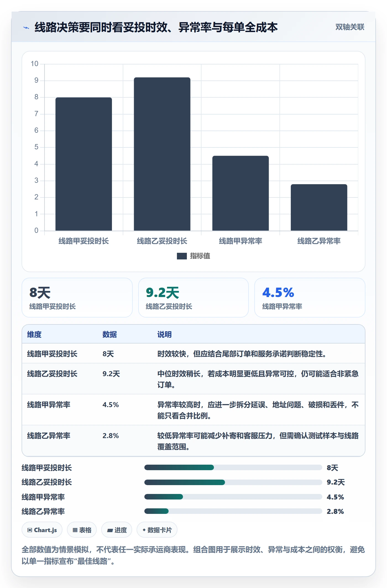Click the 线路甲异常率 bar in the chart
The width and height of the screenshot is (387, 588).
click(240, 193)
